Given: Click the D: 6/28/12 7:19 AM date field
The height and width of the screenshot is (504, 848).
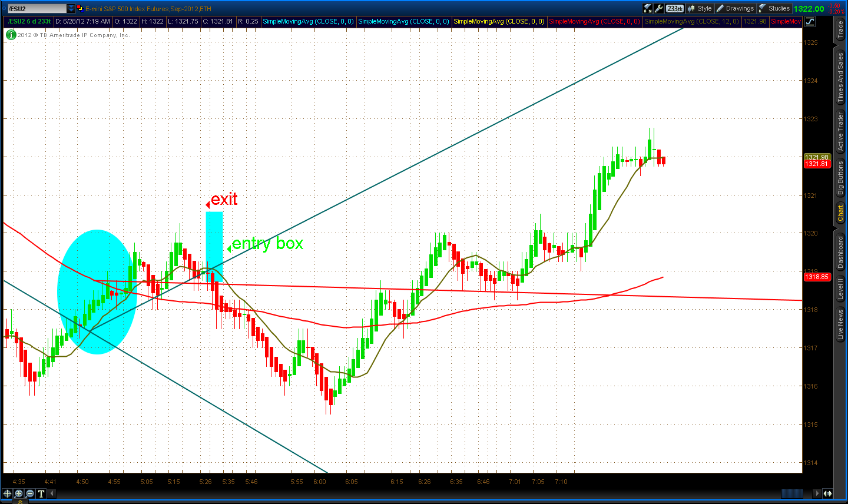Looking at the screenshot, I should click(82, 21).
